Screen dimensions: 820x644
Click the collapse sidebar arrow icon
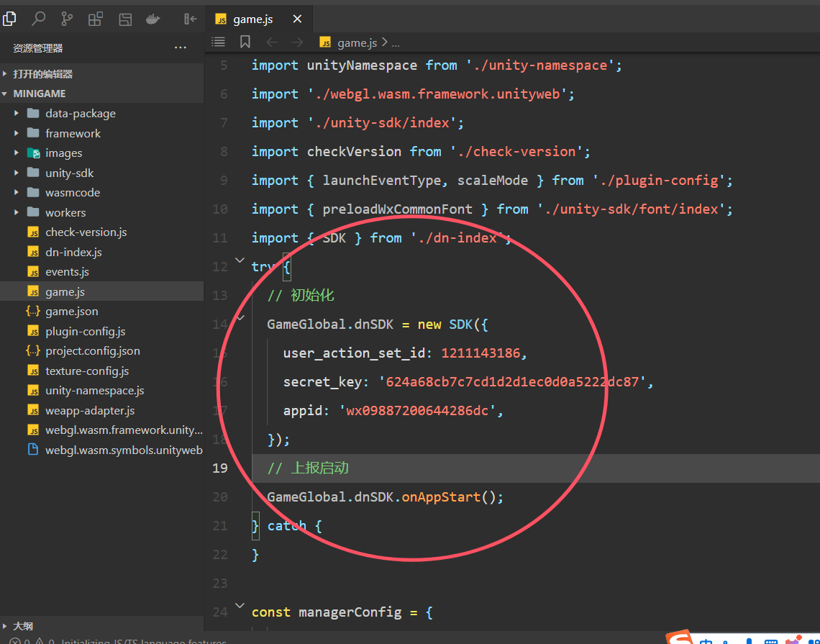click(x=190, y=19)
